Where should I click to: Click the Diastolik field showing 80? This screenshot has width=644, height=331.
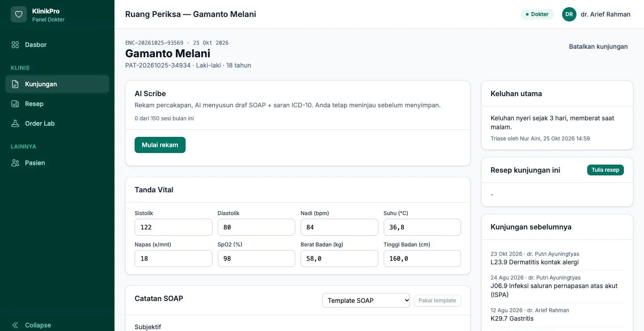pyautogui.click(x=256, y=227)
